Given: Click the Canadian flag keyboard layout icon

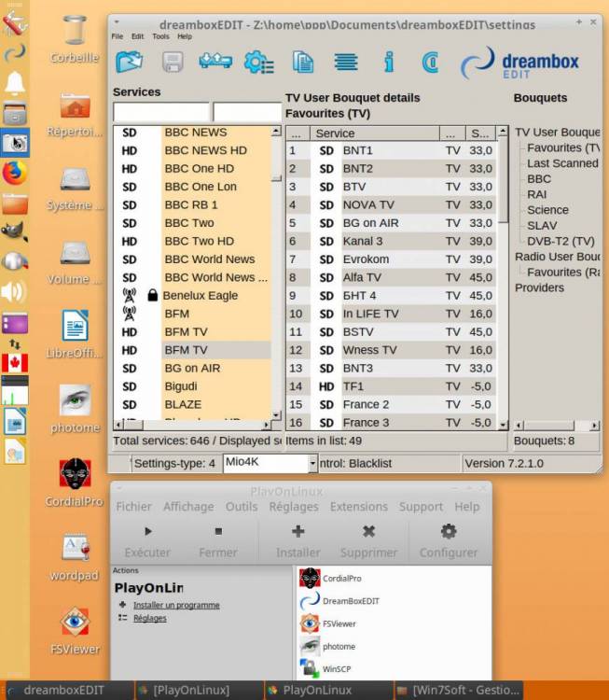Looking at the screenshot, I should [15, 363].
